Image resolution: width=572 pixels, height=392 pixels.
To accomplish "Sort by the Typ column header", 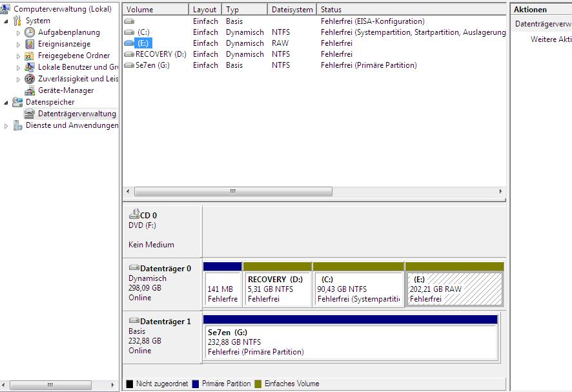I will (245, 10).
